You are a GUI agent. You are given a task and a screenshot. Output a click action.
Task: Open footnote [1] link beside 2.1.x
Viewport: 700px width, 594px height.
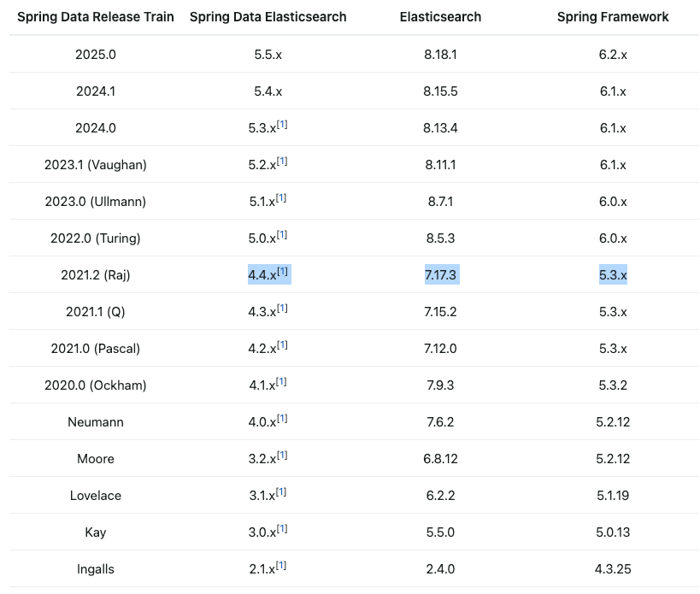281,566
